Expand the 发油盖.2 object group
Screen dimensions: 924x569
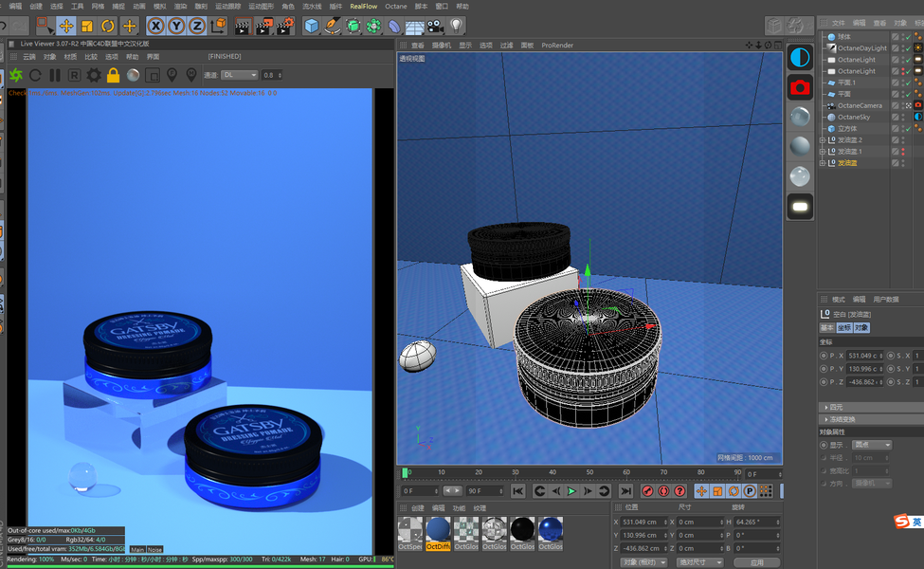point(823,139)
